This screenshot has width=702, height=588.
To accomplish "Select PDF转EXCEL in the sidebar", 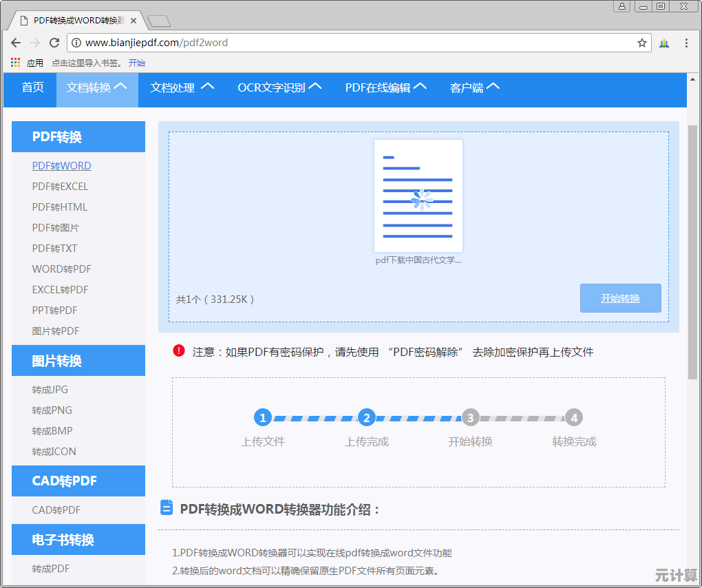I will click(x=60, y=187).
